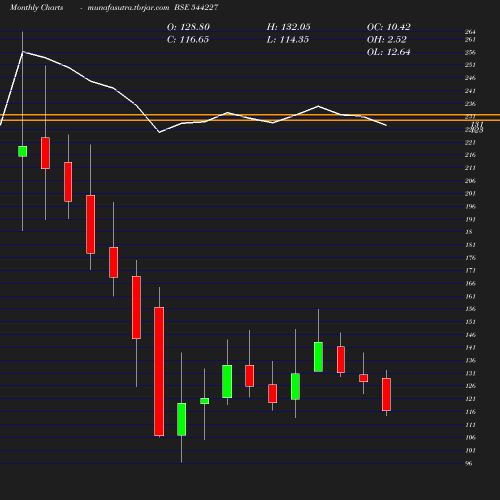The height and width of the screenshot is (500, 500).
Task: Click the low value 'L: 114.35'
Action: point(288,40)
